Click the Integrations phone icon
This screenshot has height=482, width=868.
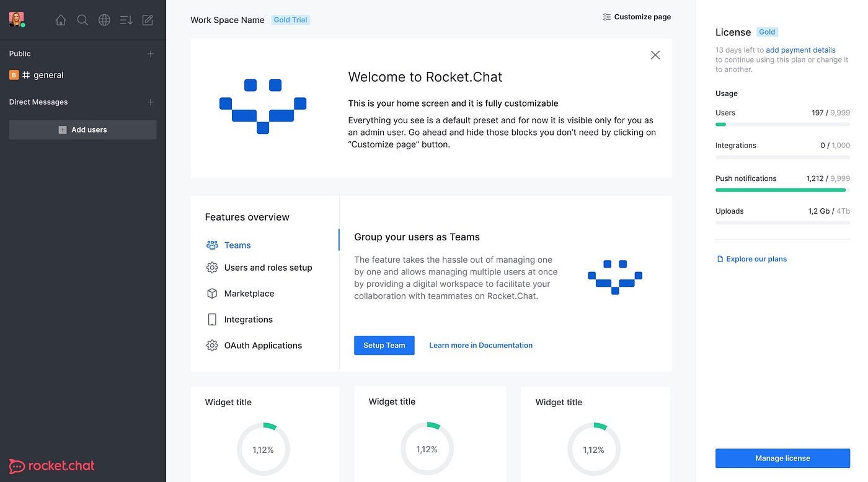tap(212, 320)
